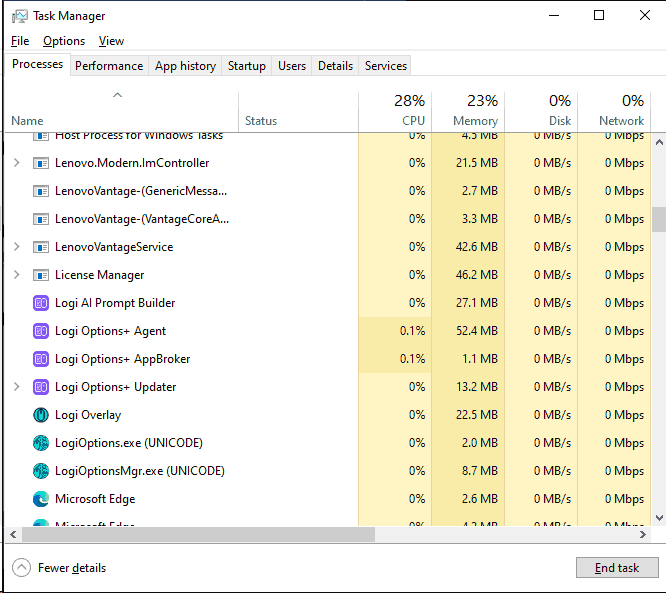Sort by the Status column header
666x593 pixels.
click(x=299, y=111)
